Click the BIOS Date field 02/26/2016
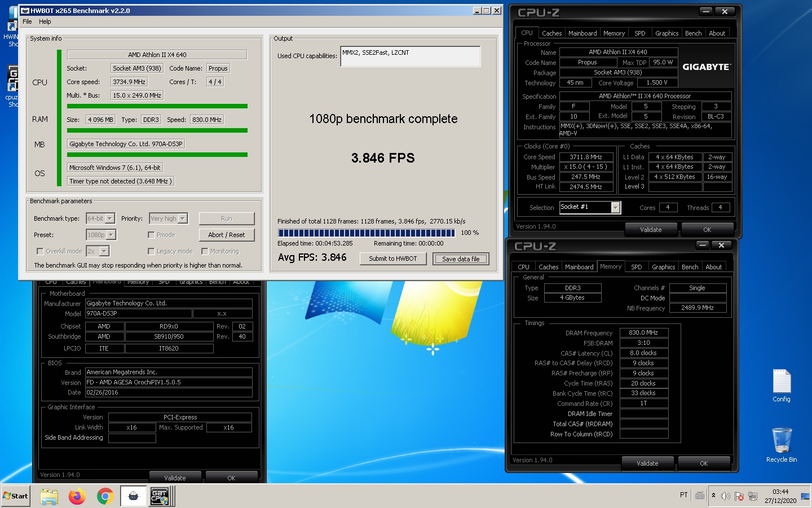Image resolution: width=812 pixels, height=508 pixels. tap(169, 392)
